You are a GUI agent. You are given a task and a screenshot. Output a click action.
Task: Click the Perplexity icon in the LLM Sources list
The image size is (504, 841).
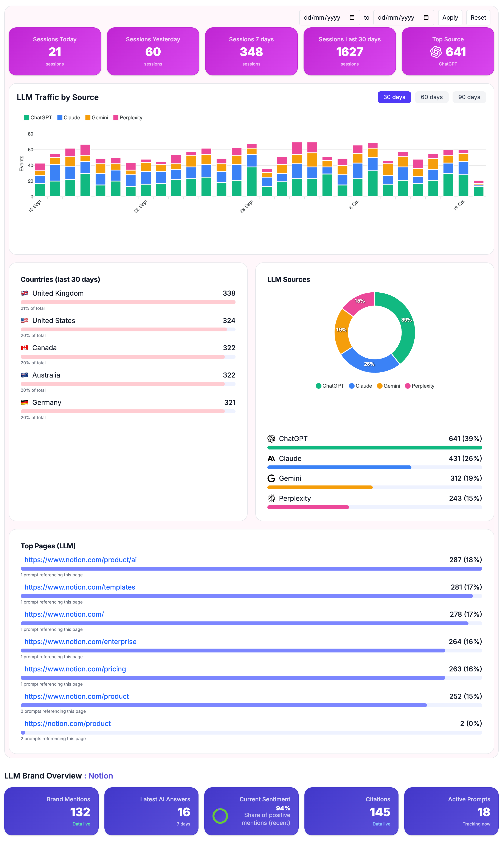(271, 498)
